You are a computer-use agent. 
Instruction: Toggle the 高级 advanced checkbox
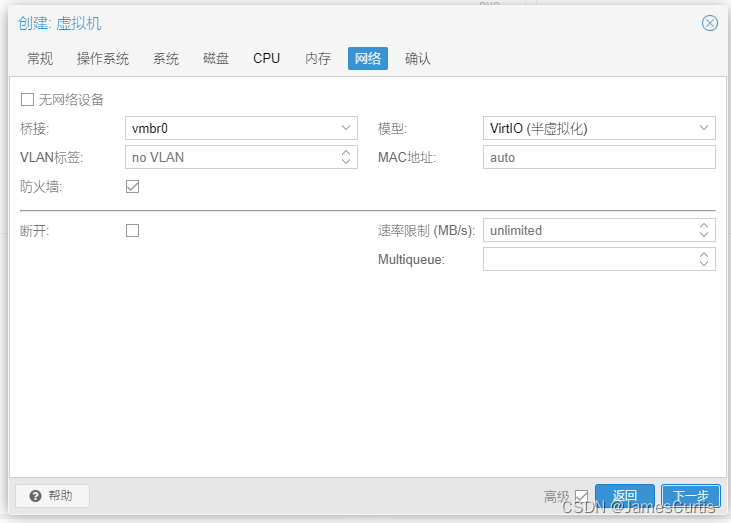coord(581,496)
